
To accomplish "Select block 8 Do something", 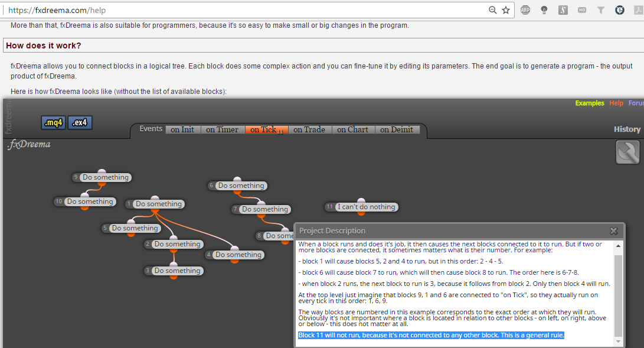I will pyautogui.click(x=275, y=236).
